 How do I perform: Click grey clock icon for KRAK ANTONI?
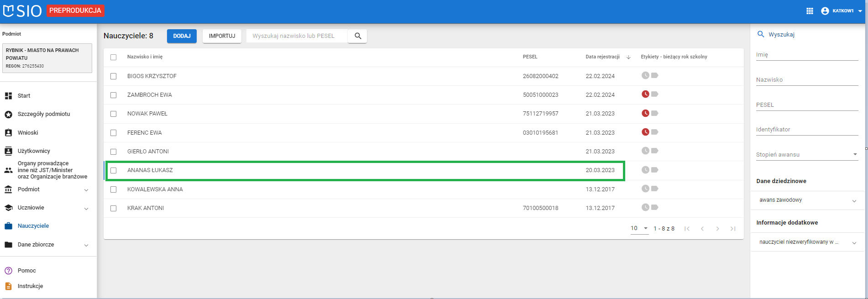point(645,208)
